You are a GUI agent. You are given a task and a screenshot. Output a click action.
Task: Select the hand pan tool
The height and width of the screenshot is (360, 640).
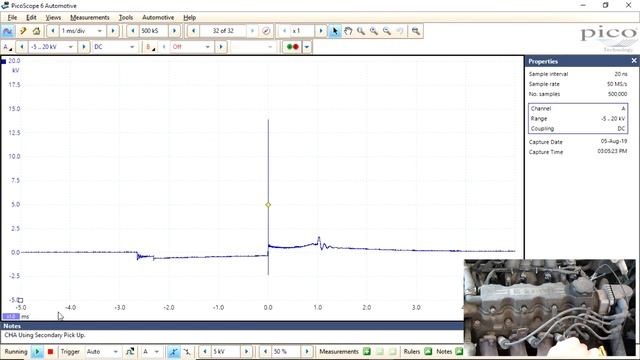point(348,31)
